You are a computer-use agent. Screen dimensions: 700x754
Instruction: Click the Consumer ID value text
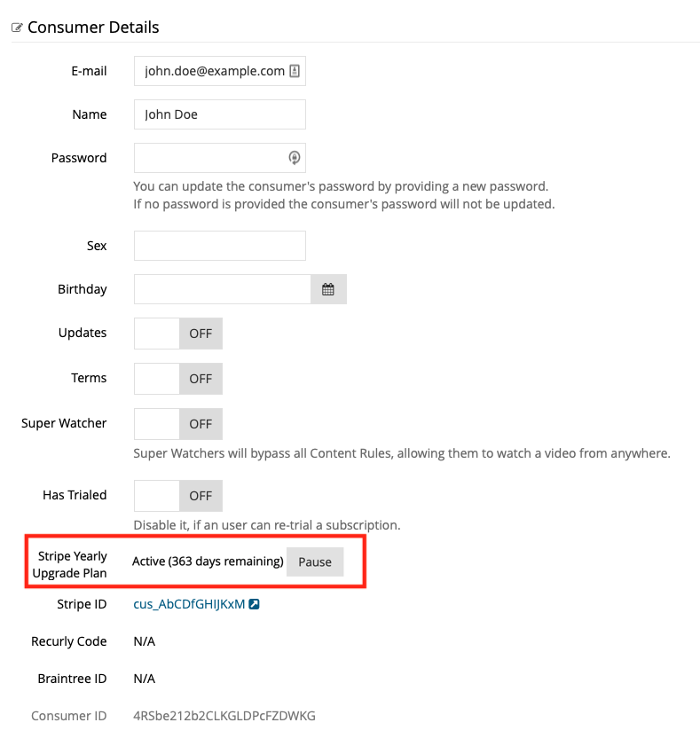point(224,716)
